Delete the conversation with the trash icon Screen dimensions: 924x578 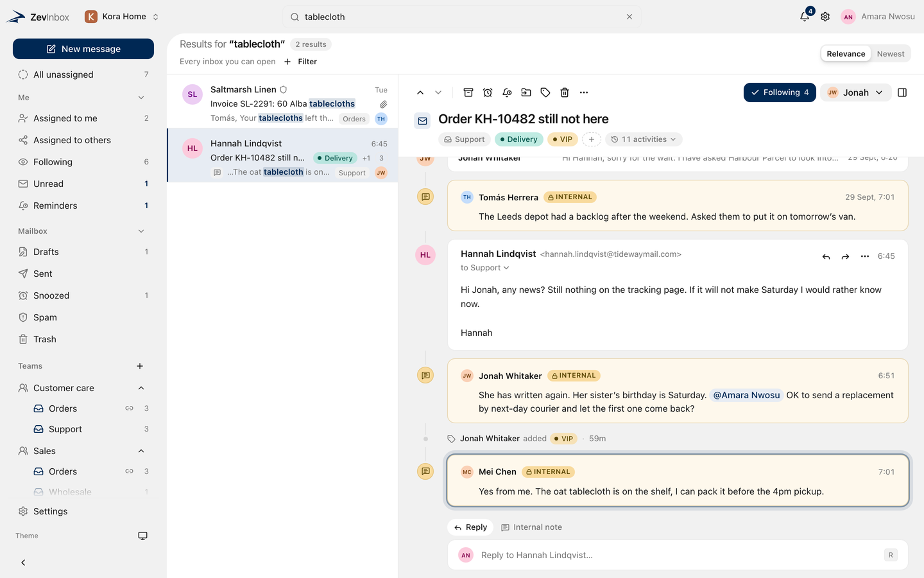pos(565,92)
